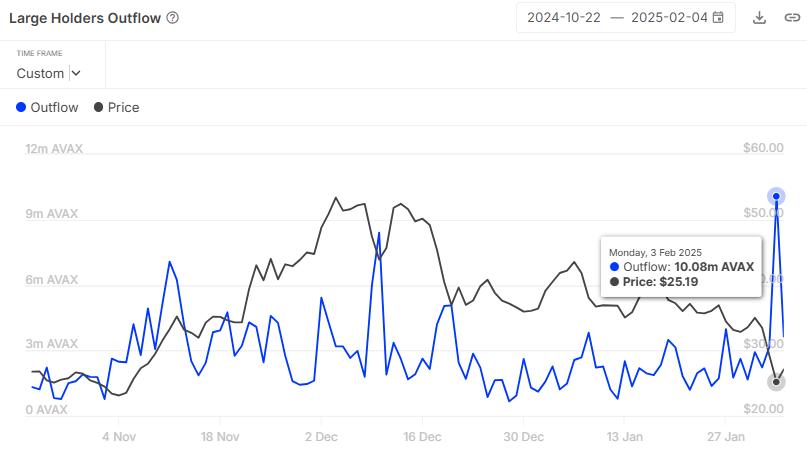Viewport: 807px width, 462px height.
Task: Click the Large Holders Outflow title
Action: click(85, 18)
